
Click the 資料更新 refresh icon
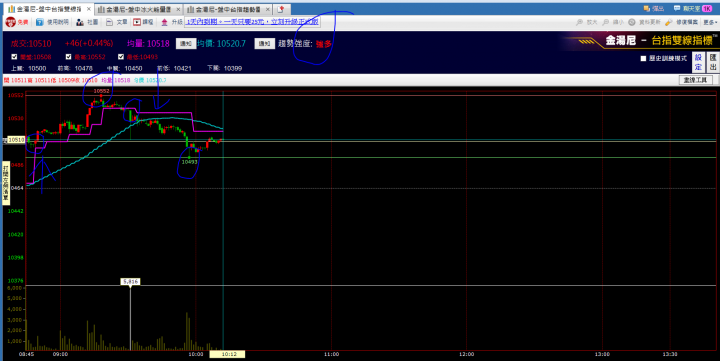tap(632, 22)
